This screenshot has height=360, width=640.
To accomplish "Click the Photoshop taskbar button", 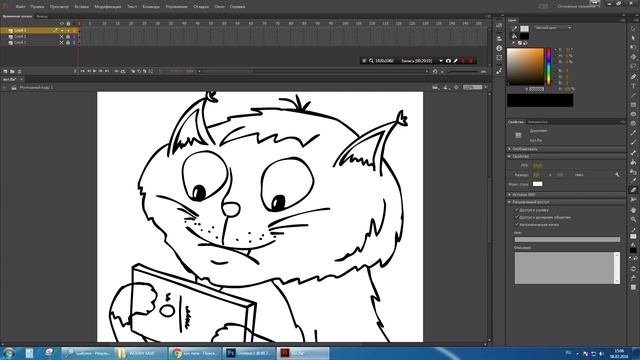I will coord(249,353).
